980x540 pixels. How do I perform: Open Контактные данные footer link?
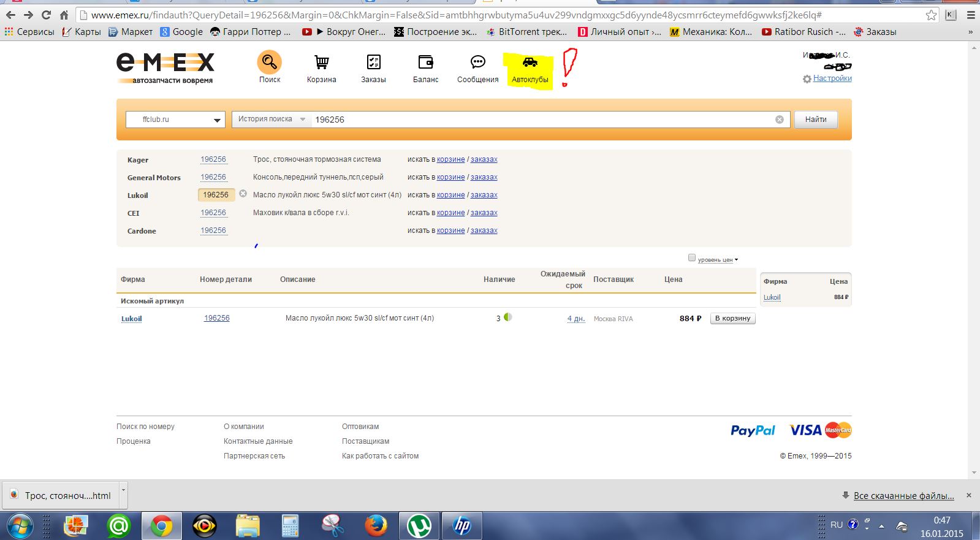pyautogui.click(x=258, y=441)
